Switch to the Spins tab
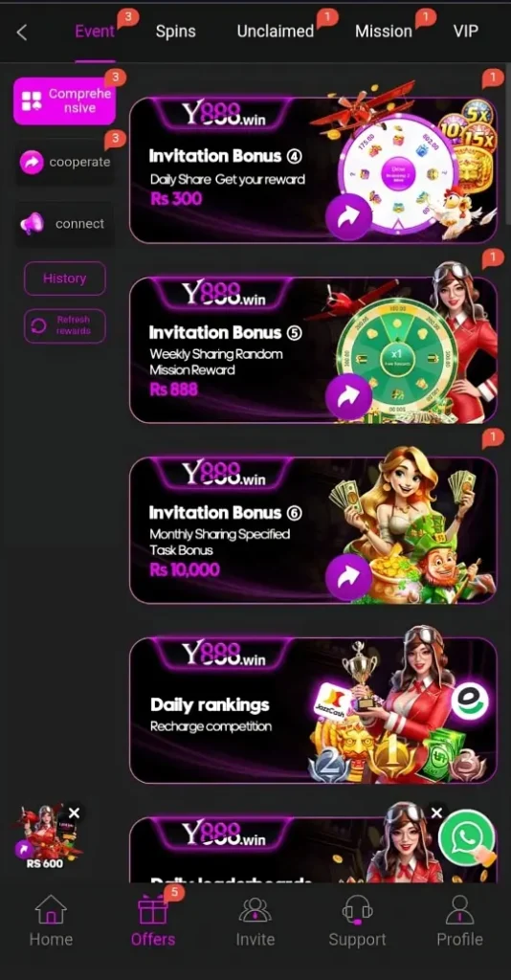Screen dimensions: 511x980 click(175, 32)
